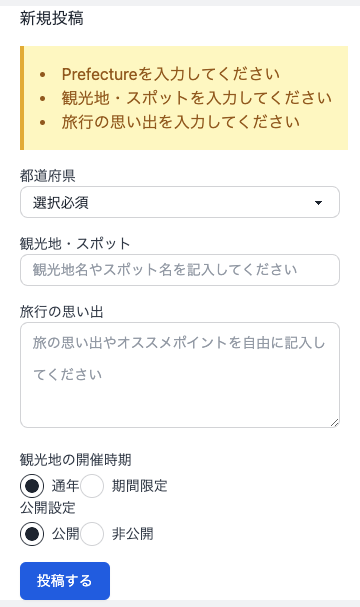Focus the 観光地・スポット text input
The width and height of the screenshot is (360, 607).
180,270
